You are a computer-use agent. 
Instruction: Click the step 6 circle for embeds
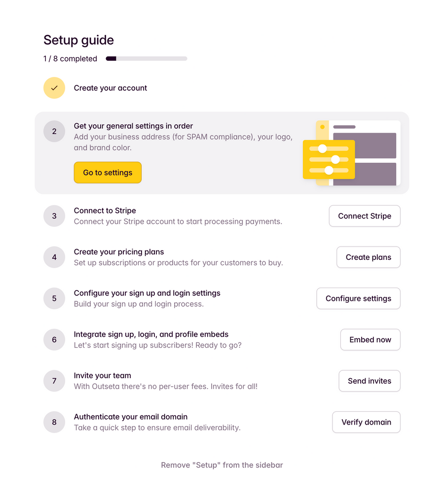(x=54, y=339)
